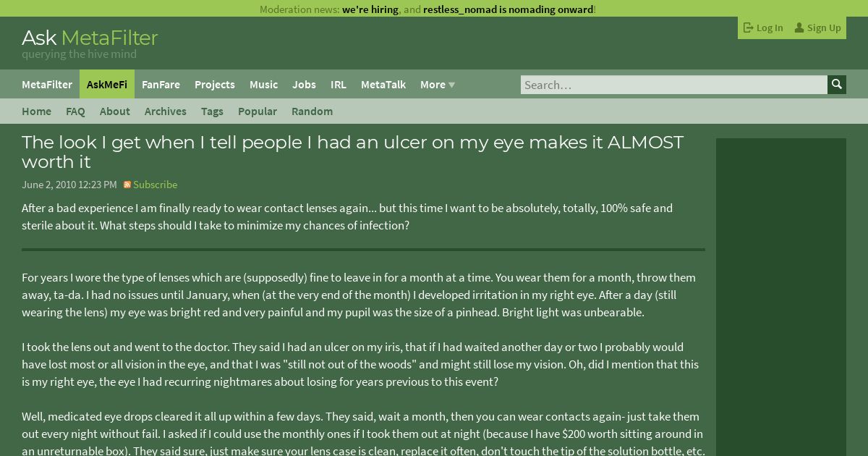
Task: Open the Tags page
Action: click(x=212, y=111)
